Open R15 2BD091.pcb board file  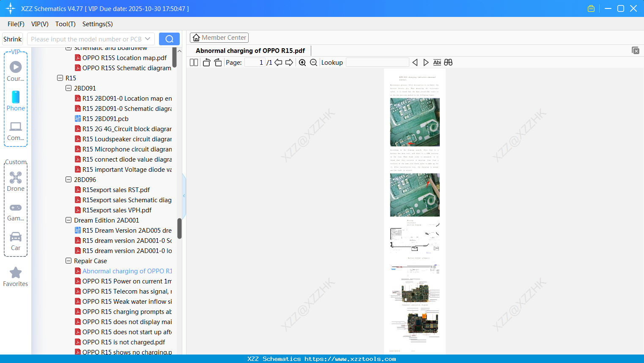[x=101, y=118]
